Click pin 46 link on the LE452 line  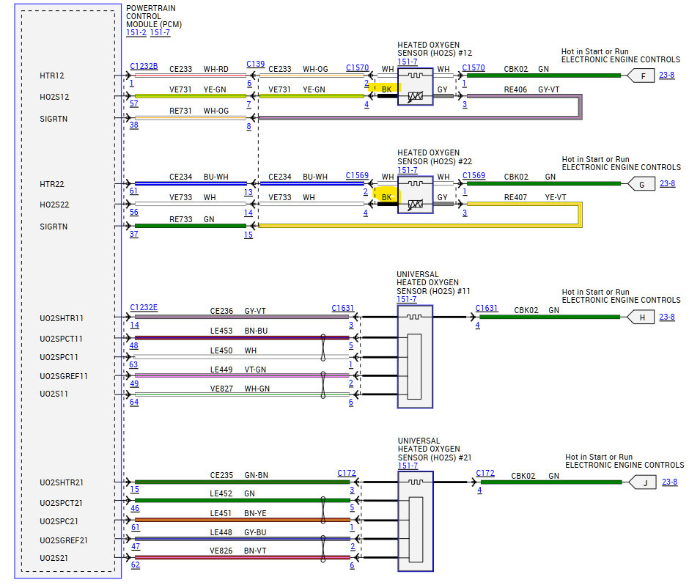coord(135,508)
